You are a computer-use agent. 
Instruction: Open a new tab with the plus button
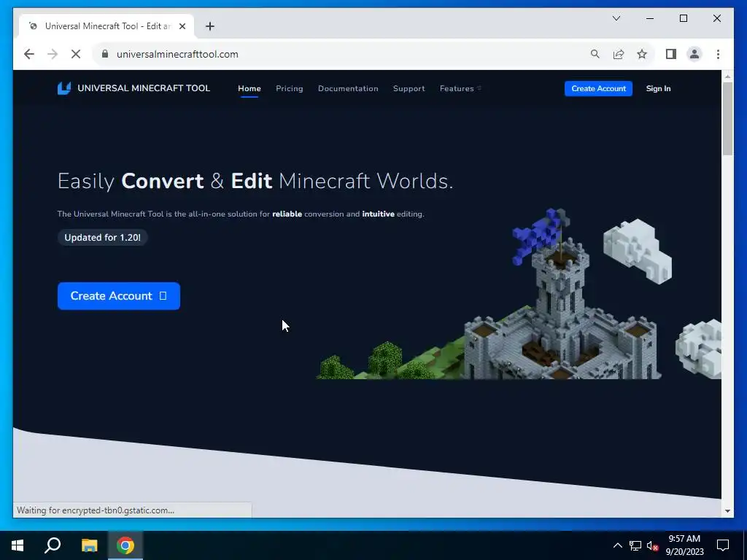(x=210, y=26)
